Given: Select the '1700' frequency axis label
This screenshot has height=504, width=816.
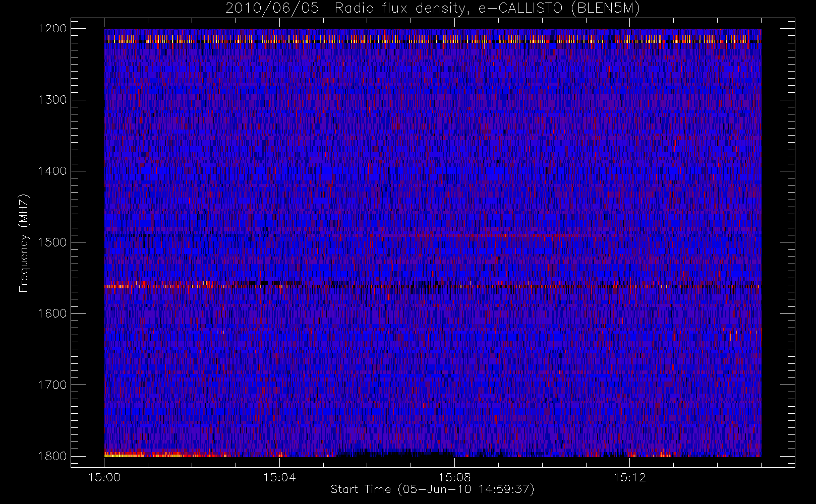Looking at the screenshot, I should coord(52,385).
